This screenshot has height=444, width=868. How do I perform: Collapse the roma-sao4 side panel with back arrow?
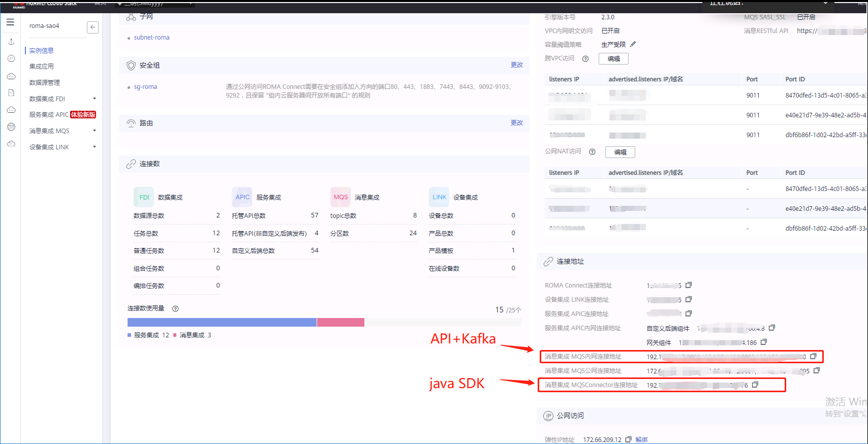pos(92,27)
